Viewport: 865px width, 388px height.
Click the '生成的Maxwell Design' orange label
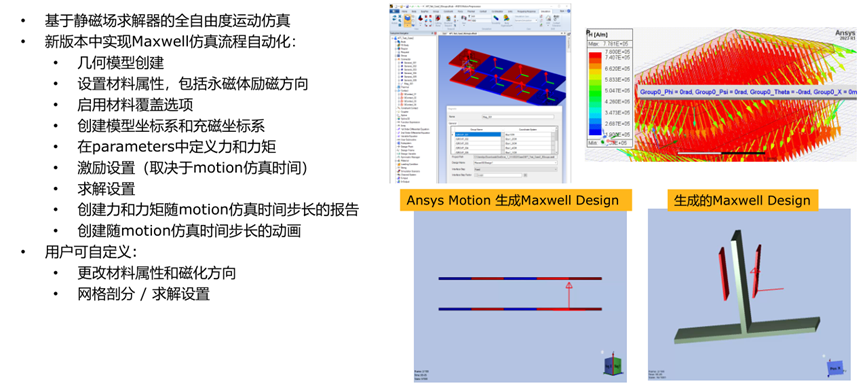pyautogui.click(x=743, y=200)
